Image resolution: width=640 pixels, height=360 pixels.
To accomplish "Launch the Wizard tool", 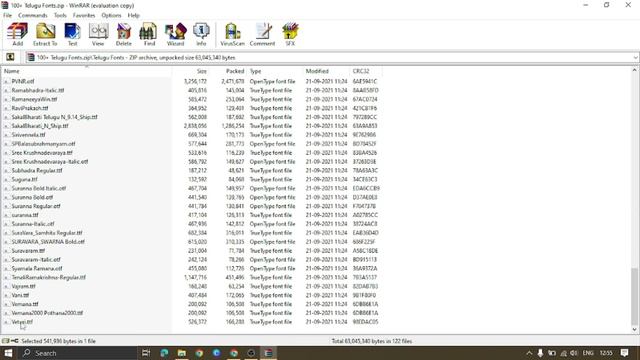I will coord(176,34).
